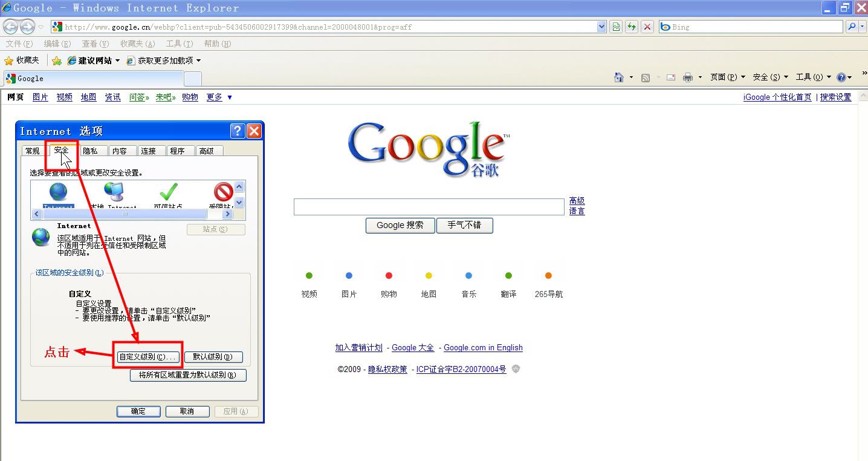This screenshot has height=461, width=868.
Task: Click the compatibility view icon
Action: [616, 27]
